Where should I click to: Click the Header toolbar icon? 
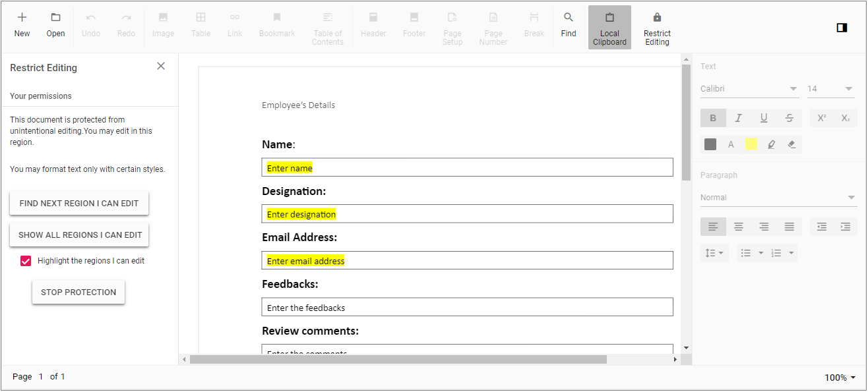[x=373, y=17]
